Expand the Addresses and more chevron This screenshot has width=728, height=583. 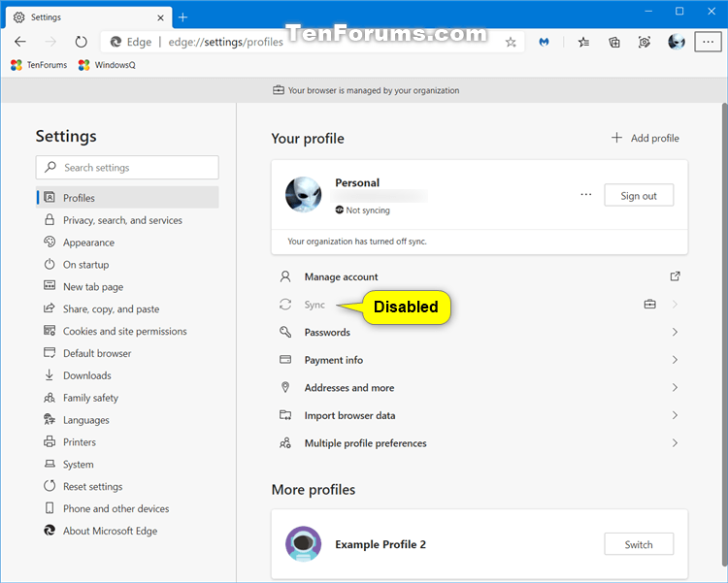(x=675, y=388)
